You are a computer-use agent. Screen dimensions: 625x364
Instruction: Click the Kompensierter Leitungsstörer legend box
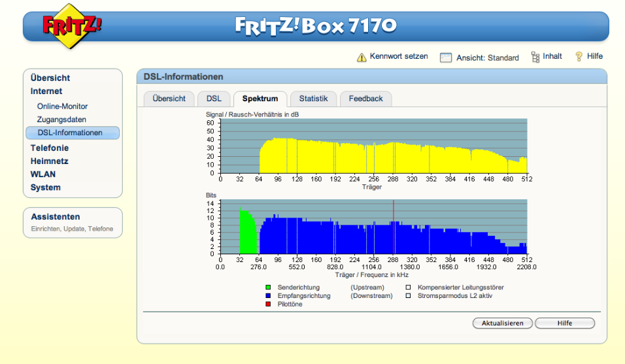[408, 287]
